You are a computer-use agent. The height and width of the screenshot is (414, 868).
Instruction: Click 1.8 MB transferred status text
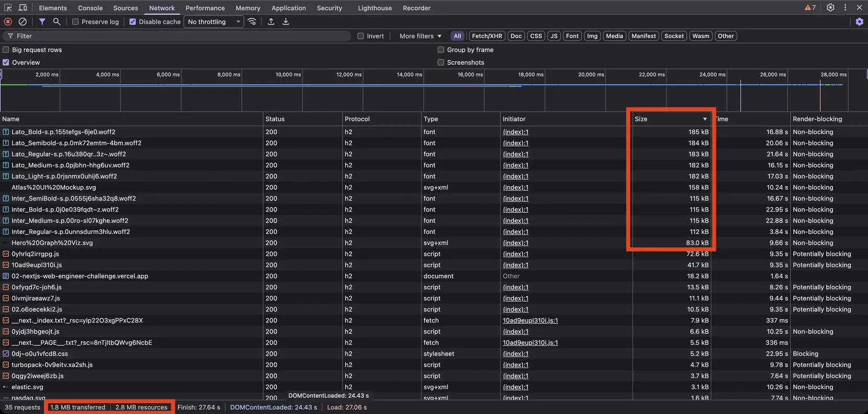78,407
